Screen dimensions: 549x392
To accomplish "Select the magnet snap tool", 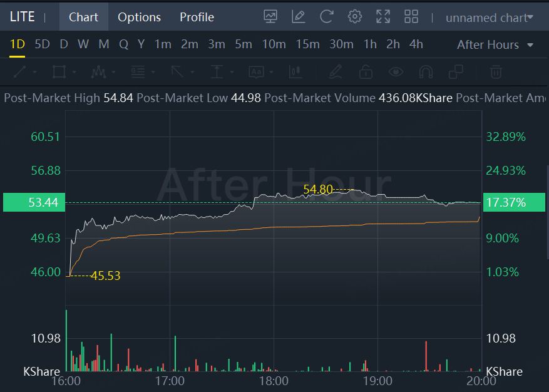I will (x=426, y=72).
